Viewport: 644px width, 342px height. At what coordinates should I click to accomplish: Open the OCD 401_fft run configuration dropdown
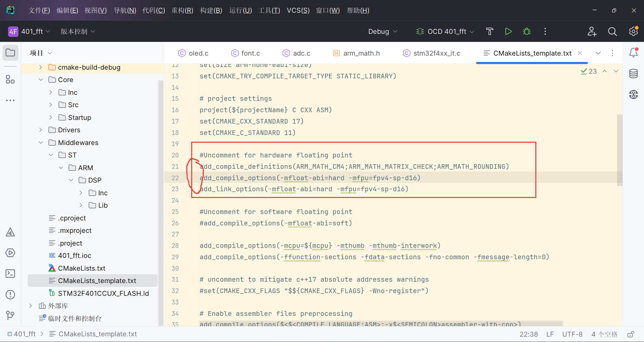click(x=445, y=31)
